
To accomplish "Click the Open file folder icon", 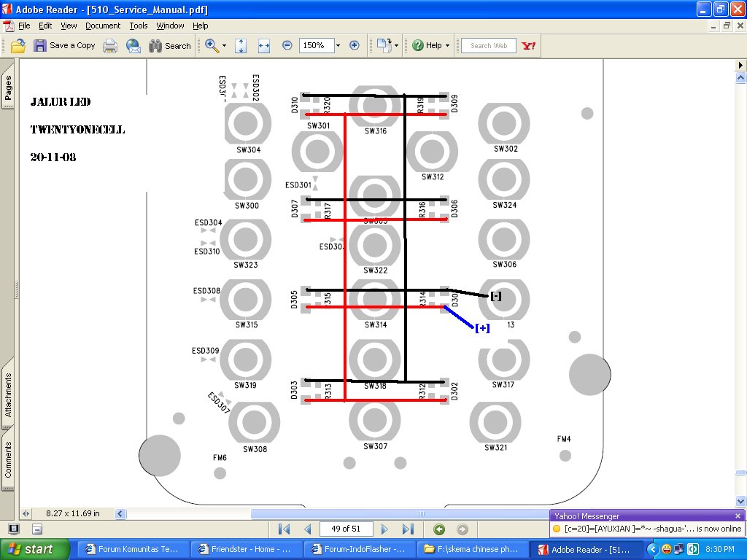I will [x=18, y=45].
